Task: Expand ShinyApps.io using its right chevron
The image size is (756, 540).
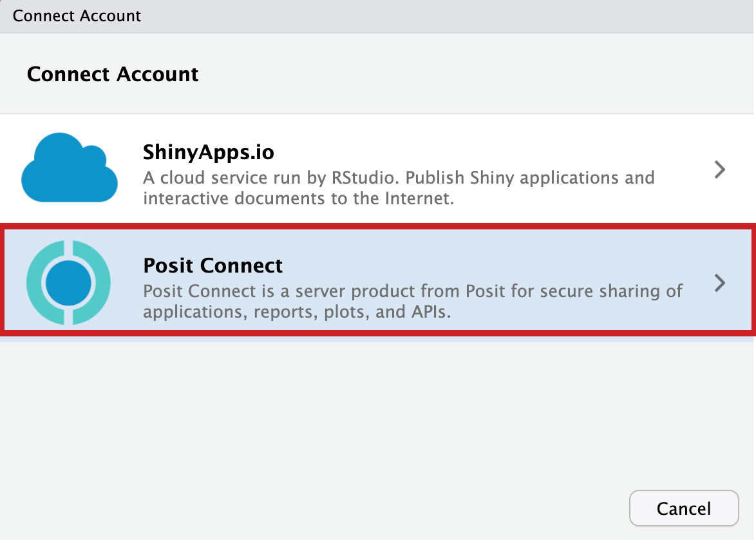Action: pyautogui.click(x=720, y=169)
